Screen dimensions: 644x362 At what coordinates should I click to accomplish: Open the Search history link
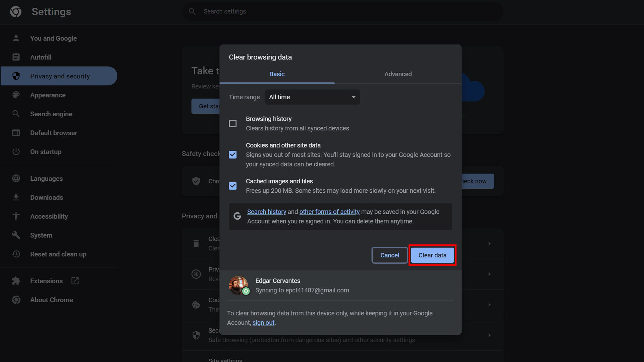(x=266, y=212)
